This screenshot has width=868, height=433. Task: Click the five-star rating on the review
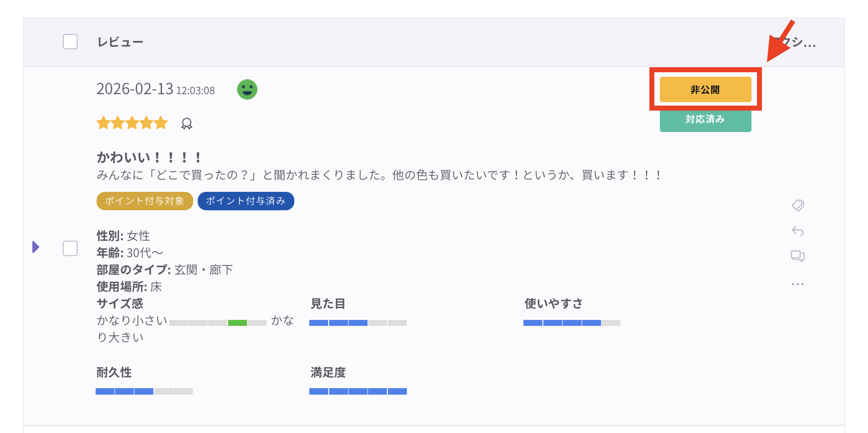point(132,123)
